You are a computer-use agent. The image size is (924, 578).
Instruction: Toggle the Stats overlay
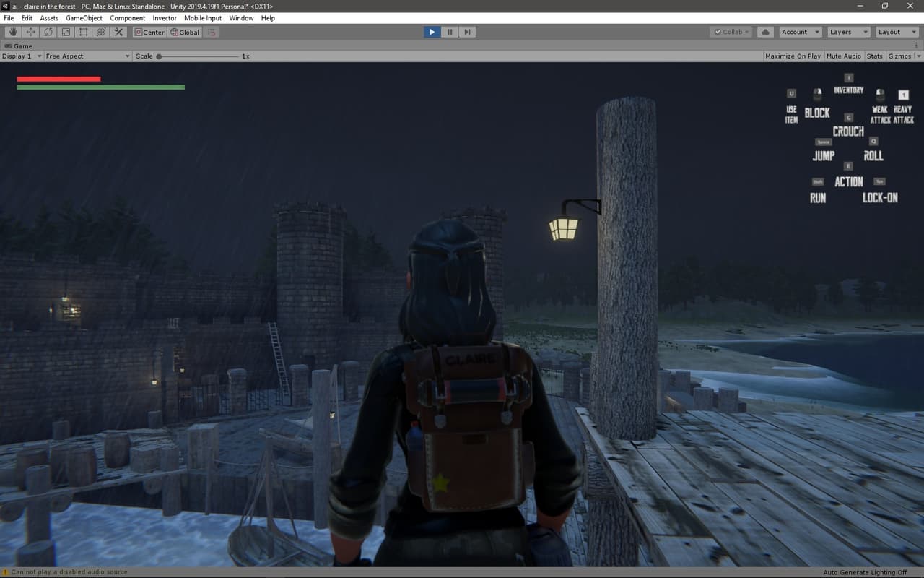[x=874, y=56]
